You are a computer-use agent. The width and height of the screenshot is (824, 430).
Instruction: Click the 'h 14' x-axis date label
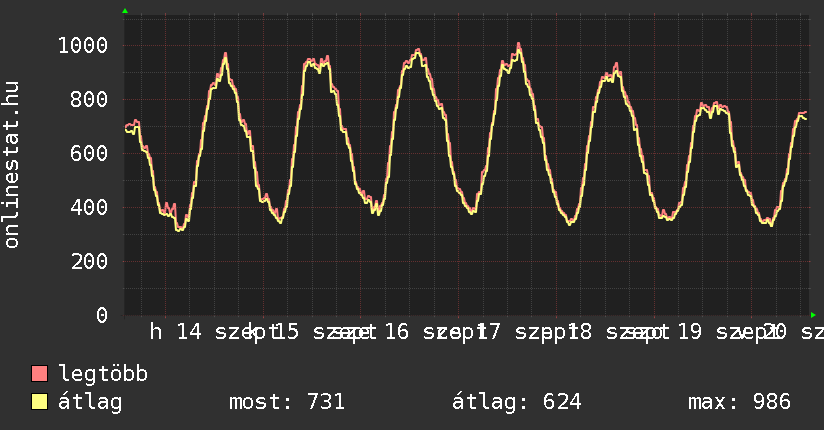[176, 332]
